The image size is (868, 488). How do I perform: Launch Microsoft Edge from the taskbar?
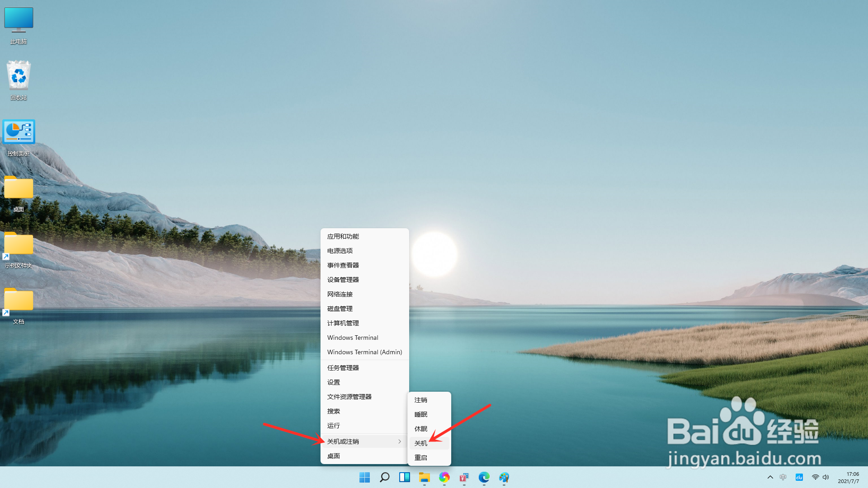coord(484,478)
